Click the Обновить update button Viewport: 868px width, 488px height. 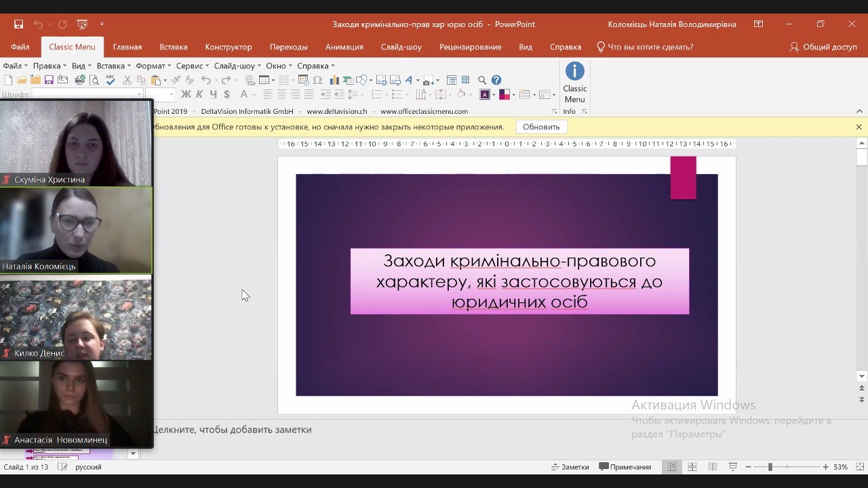541,127
